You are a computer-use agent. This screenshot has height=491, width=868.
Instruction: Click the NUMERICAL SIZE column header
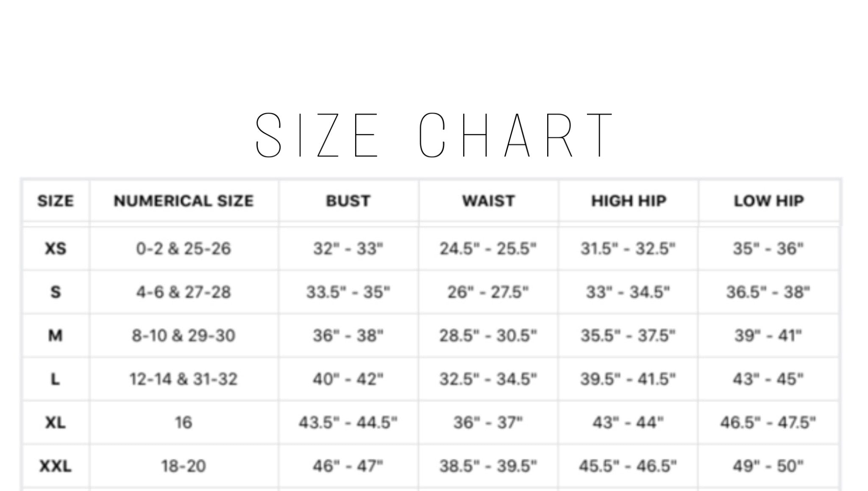(184, 201)
